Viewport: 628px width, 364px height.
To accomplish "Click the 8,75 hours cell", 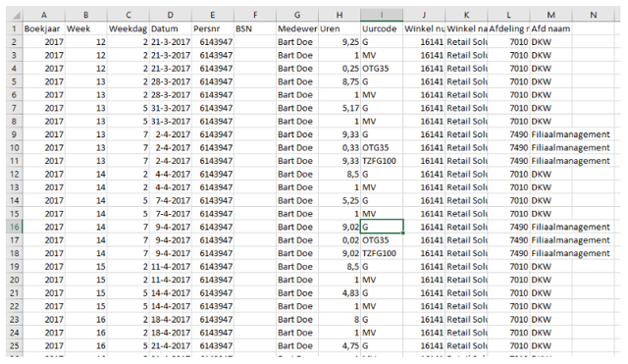I will click(x=340, y=81).
